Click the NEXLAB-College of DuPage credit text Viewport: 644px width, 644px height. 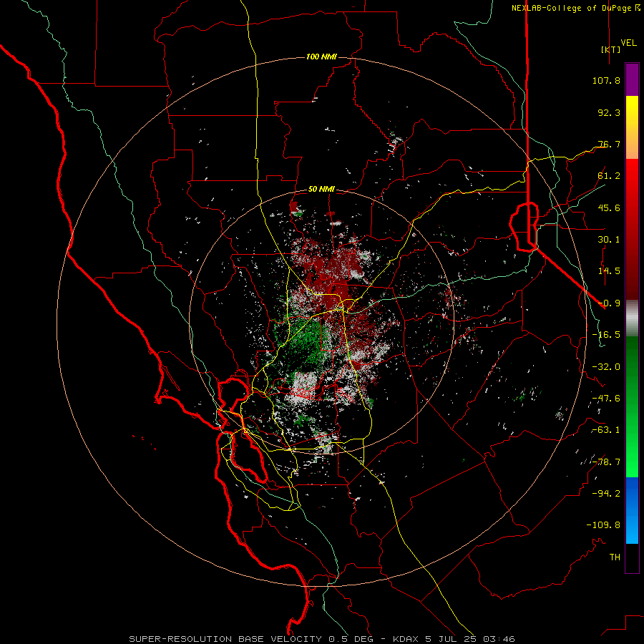[575, 8]
